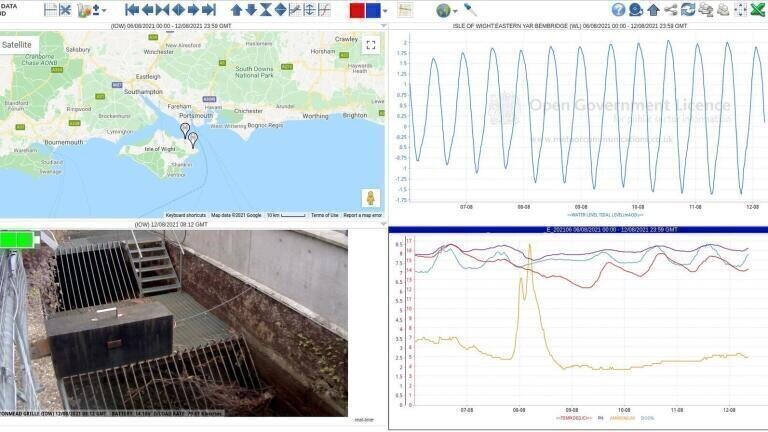Open the sample jug icon
Screen dimensions: 768x432
pyautogui.click(x=84, y=10)
